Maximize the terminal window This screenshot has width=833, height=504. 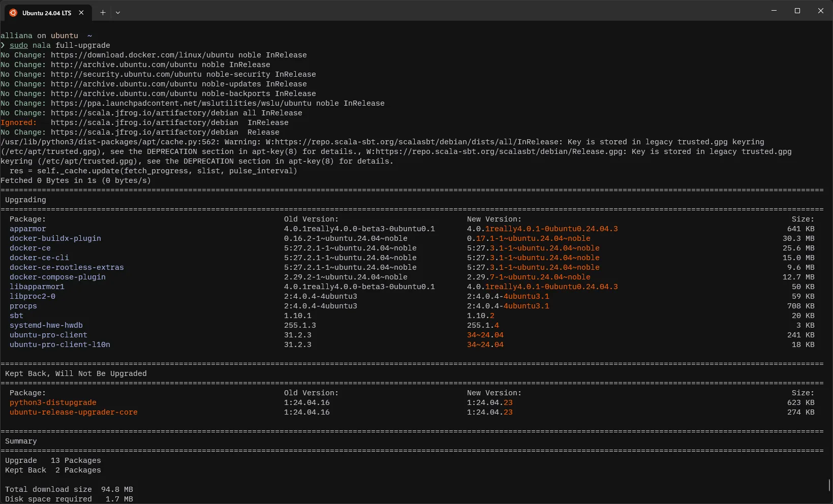click(797, 11)
